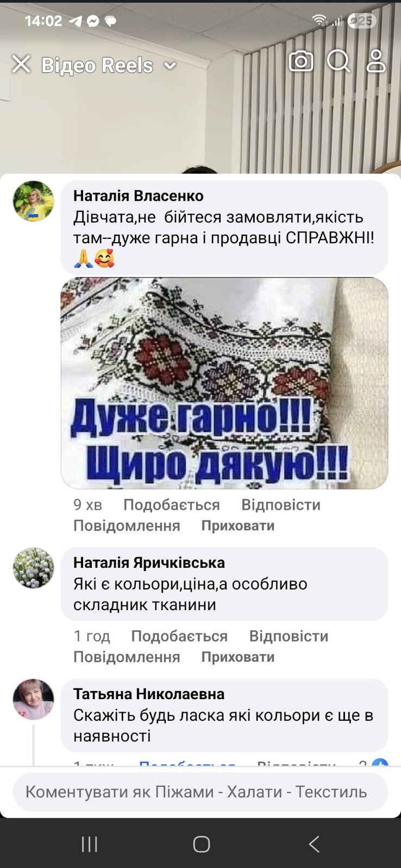
Task: Reply to Наталія Яричківська via Відповісти
Action: [x=289, y=636]
